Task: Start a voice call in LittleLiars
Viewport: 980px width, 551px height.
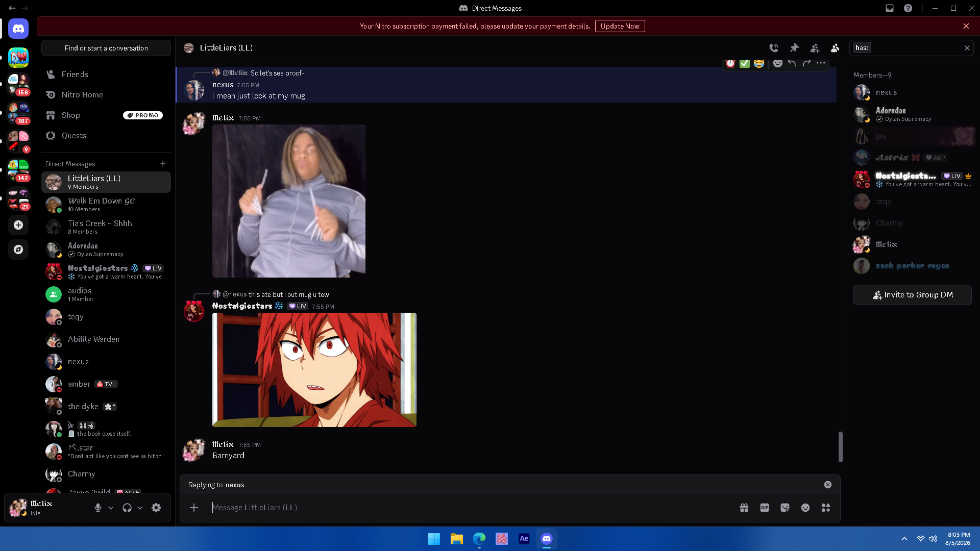Action: (774, 48)
